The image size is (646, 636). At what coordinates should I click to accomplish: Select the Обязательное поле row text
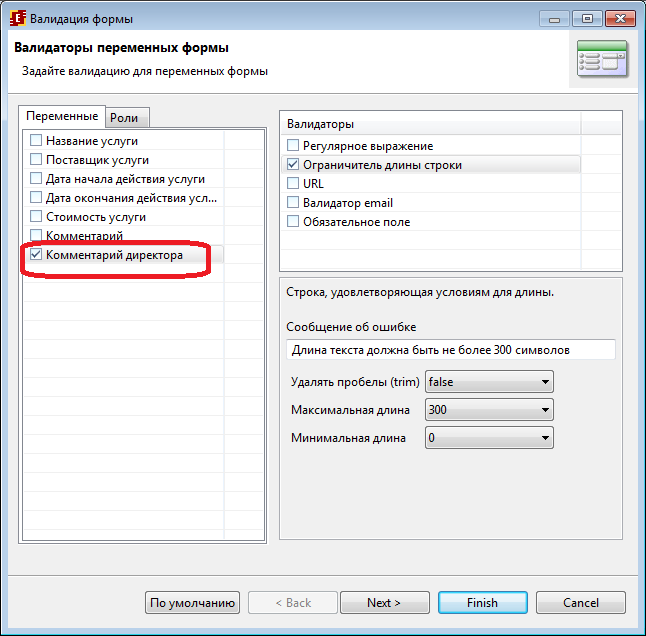356,222
